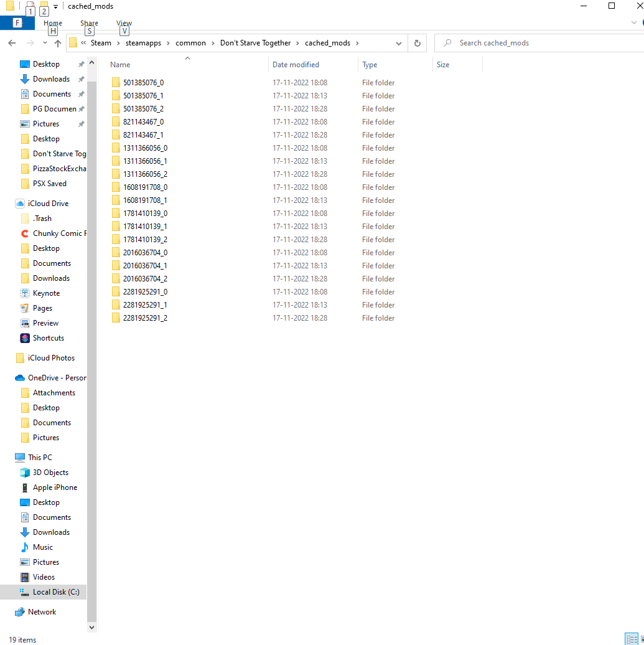Expand the ribbon with the chevron

tap(634, 23)
